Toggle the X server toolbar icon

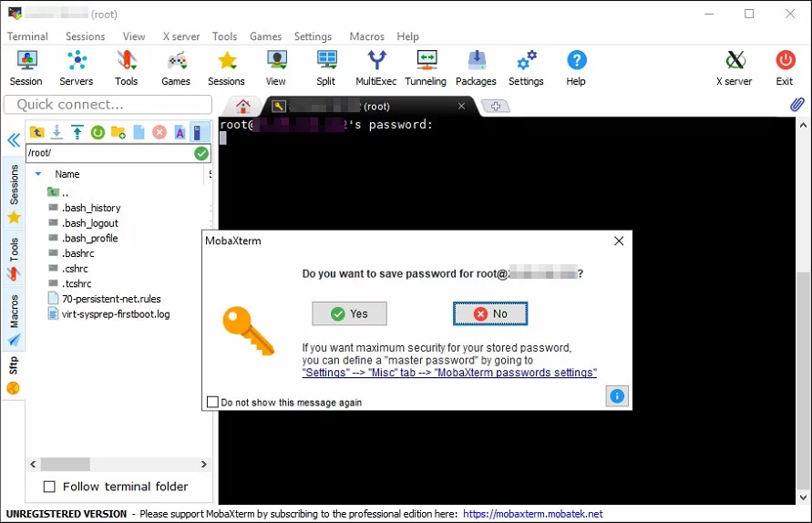(x=735, y=67)
